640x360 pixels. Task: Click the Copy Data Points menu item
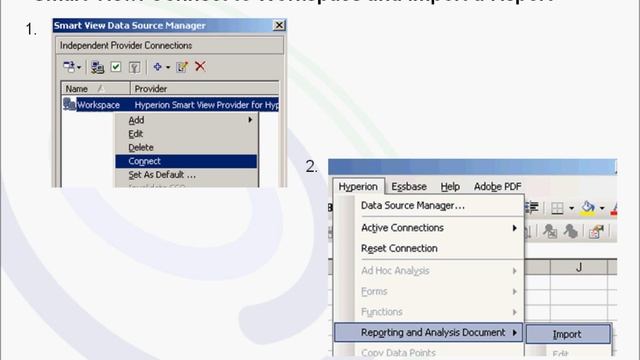tap(429, 352)
